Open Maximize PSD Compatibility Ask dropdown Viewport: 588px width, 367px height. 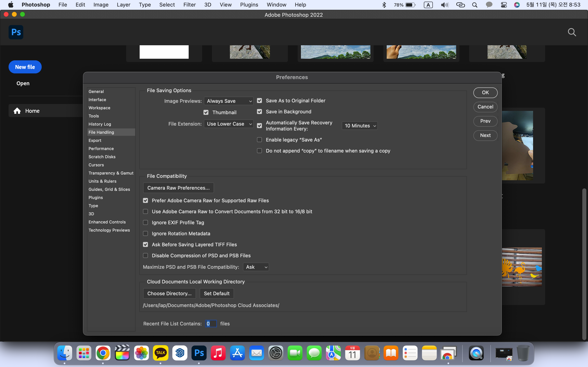point(256,267)
